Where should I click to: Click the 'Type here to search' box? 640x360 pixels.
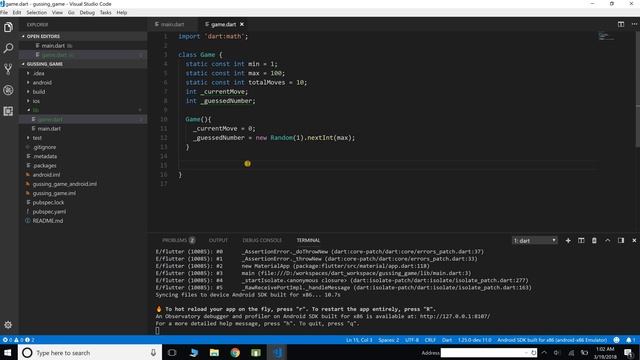click(90, 353)
